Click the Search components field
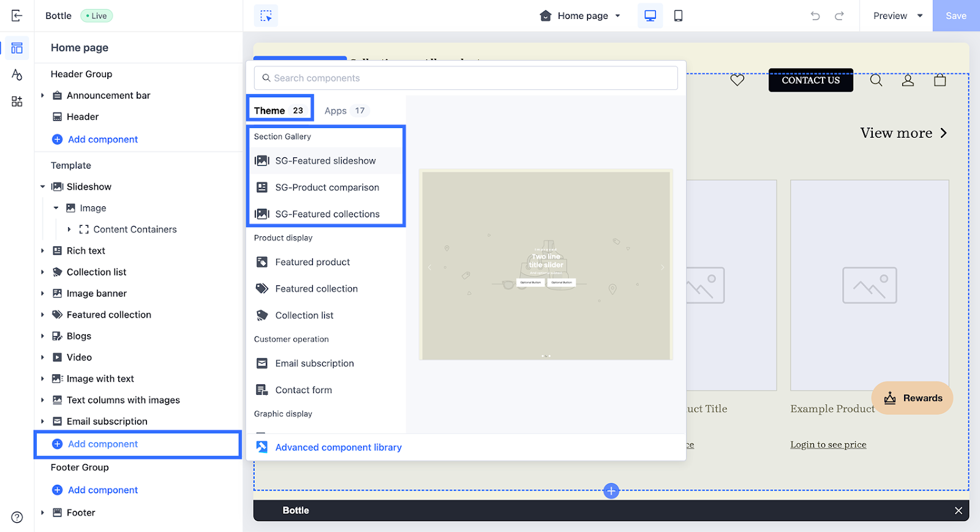 [466, 78]
